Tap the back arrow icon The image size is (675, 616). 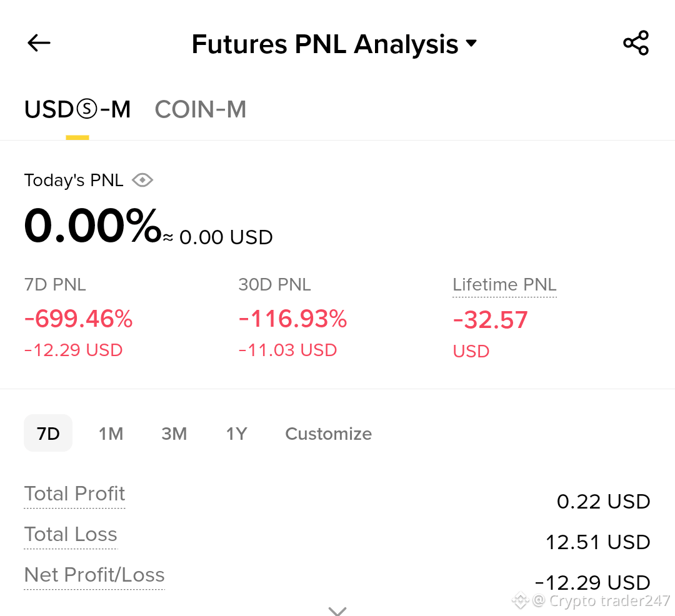pos(39,43)
